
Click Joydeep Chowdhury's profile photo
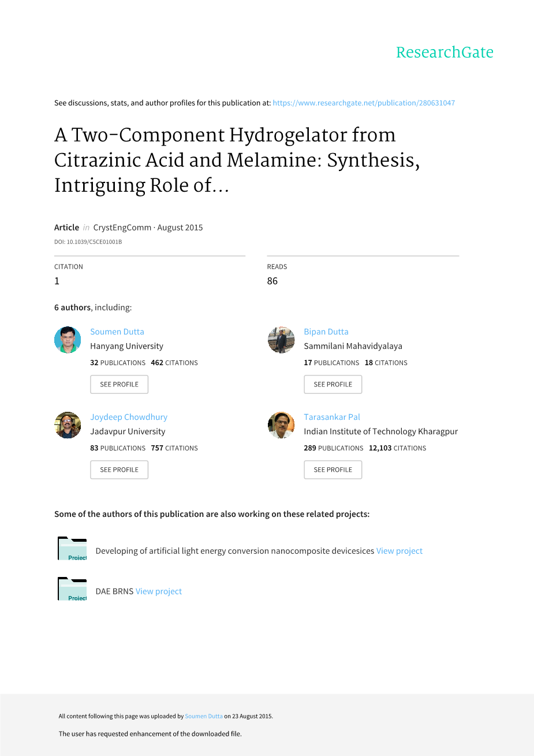[68, 425]
